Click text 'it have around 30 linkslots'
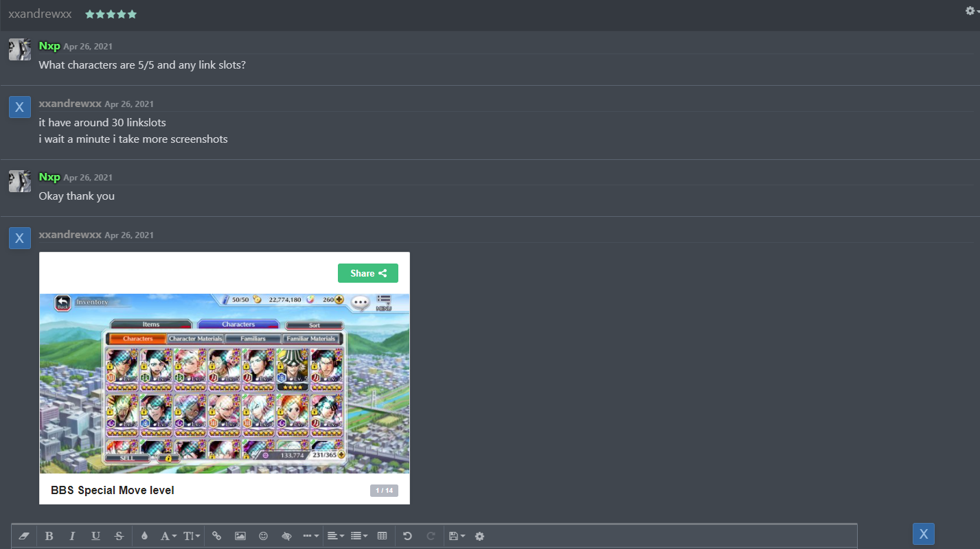Viewport: 980px width, 549px height. point(102,123)
